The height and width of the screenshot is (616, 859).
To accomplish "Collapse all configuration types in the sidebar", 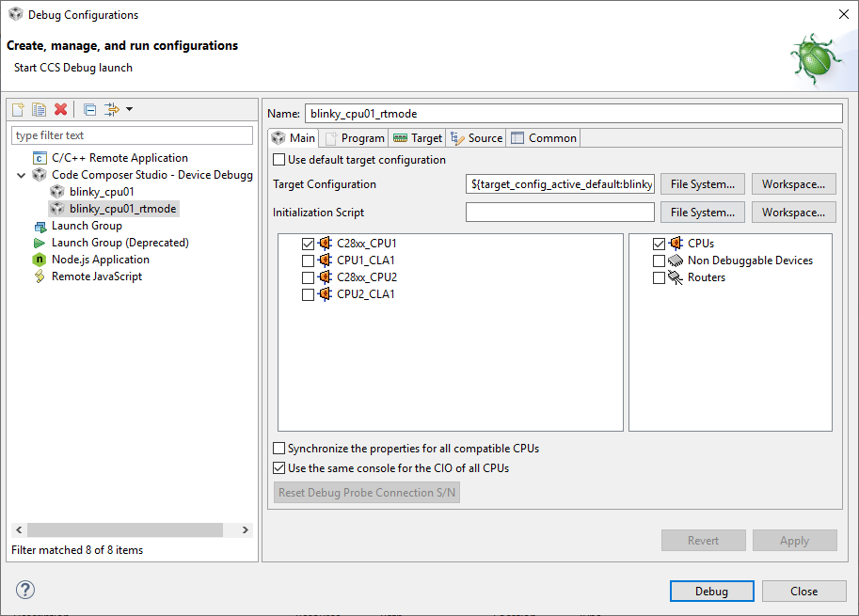I will [88, 109].
